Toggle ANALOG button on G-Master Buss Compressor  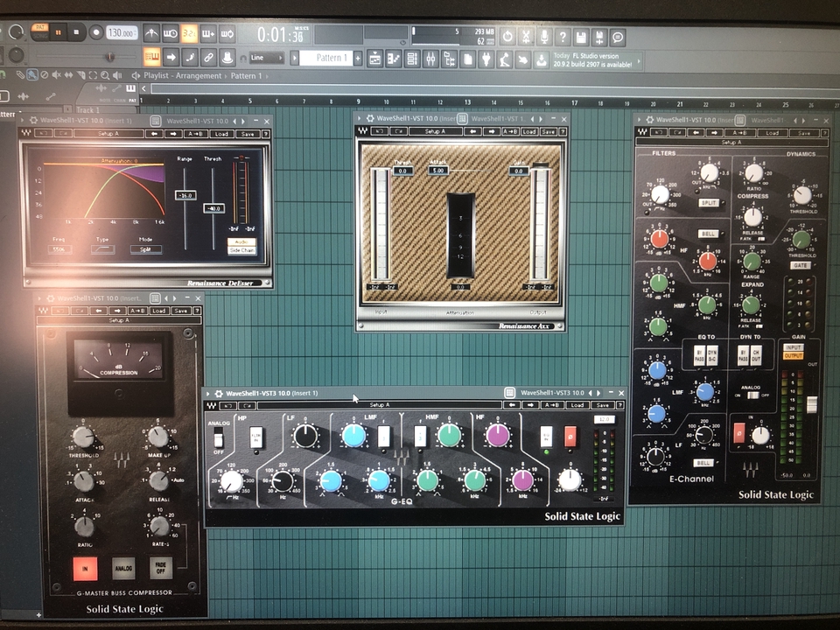tap(123, 569)
